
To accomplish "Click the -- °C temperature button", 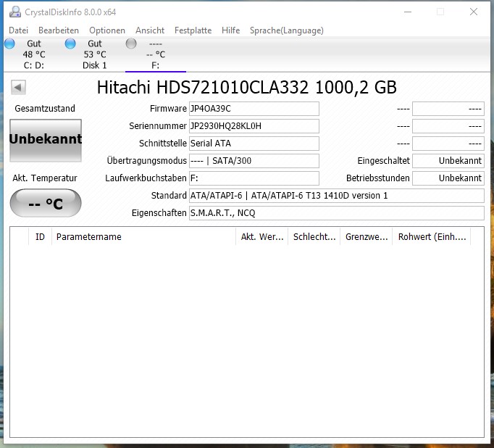I will pos(46,203).
